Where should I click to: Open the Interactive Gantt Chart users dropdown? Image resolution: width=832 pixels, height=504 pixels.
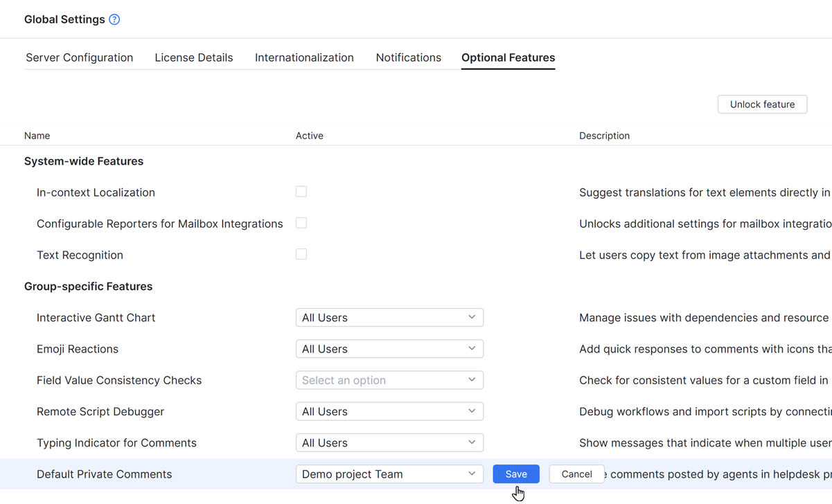click(389, 317)
